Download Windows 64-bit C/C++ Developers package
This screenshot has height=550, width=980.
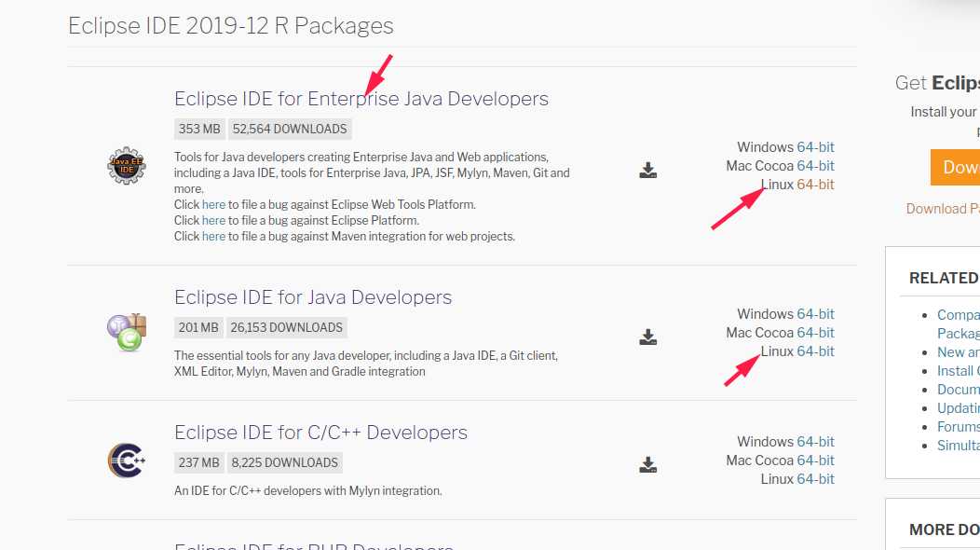pos(815,442)
